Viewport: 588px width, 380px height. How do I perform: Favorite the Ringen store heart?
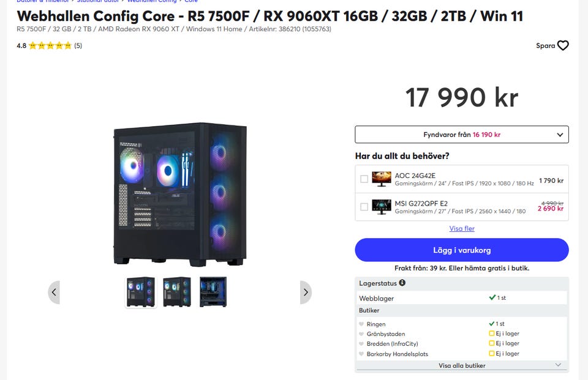coord(361,324)
